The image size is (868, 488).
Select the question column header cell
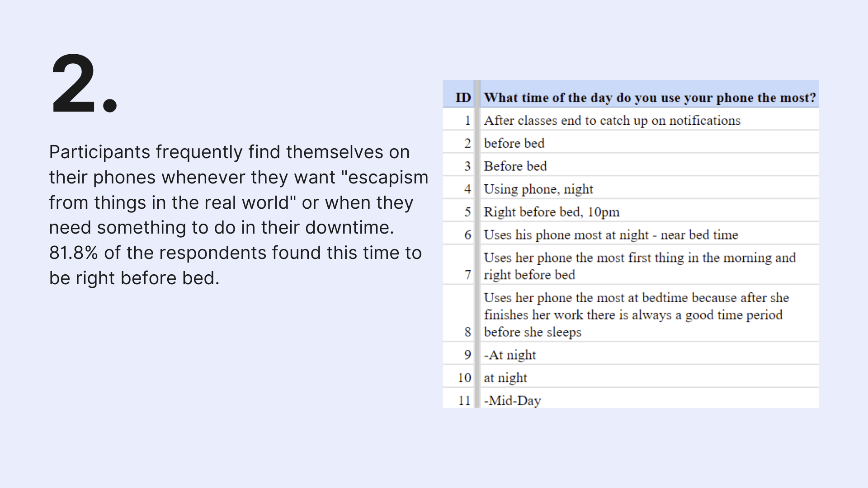pyautogui.click(x=650, y=94)
